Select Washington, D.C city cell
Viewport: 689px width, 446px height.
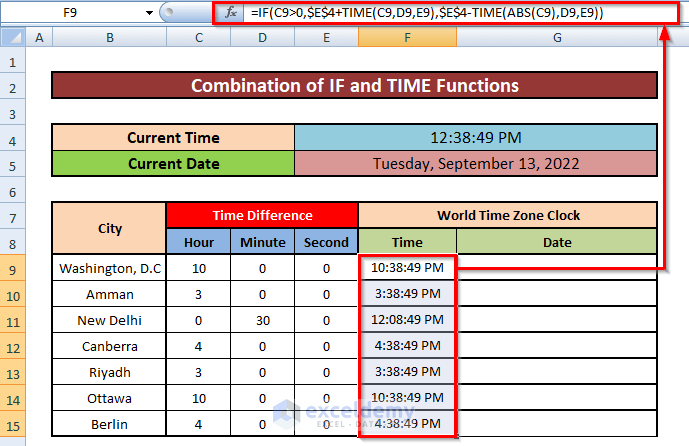109,269
